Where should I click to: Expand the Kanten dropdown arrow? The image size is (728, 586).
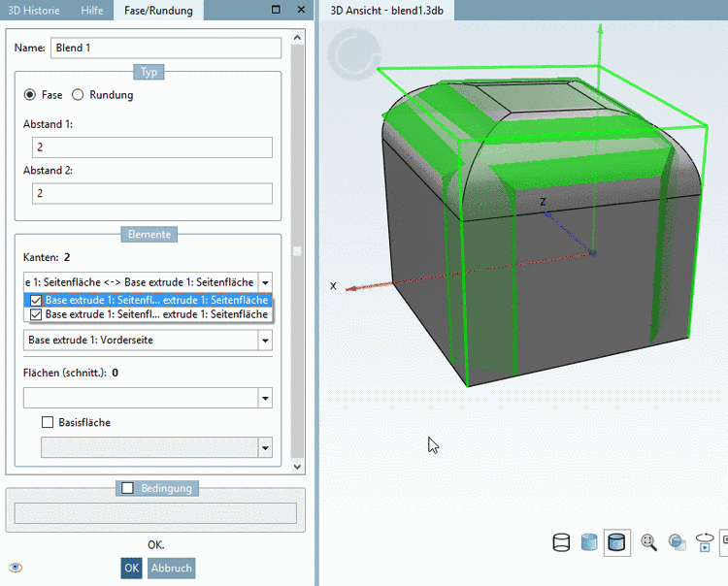coord(265,282)
